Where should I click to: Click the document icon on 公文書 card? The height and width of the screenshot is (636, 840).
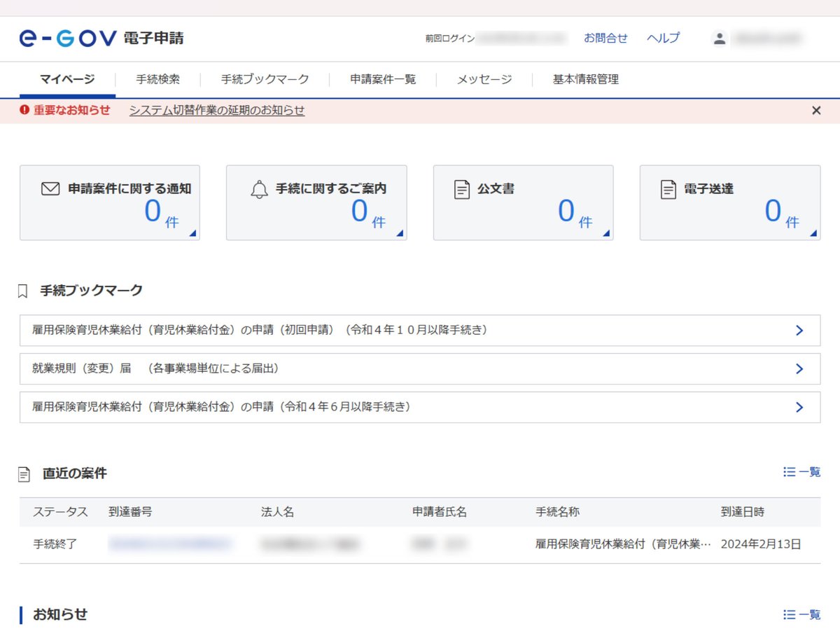click(x=462, y=189)
